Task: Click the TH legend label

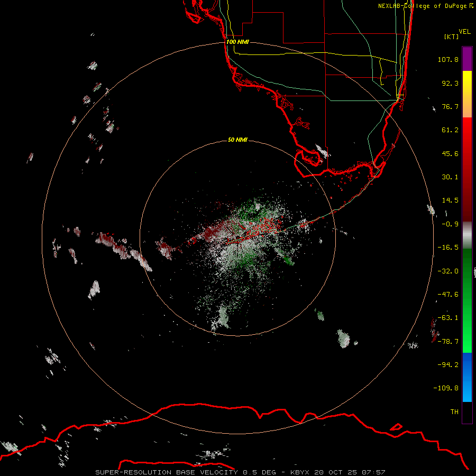Action: pos(454,412)
